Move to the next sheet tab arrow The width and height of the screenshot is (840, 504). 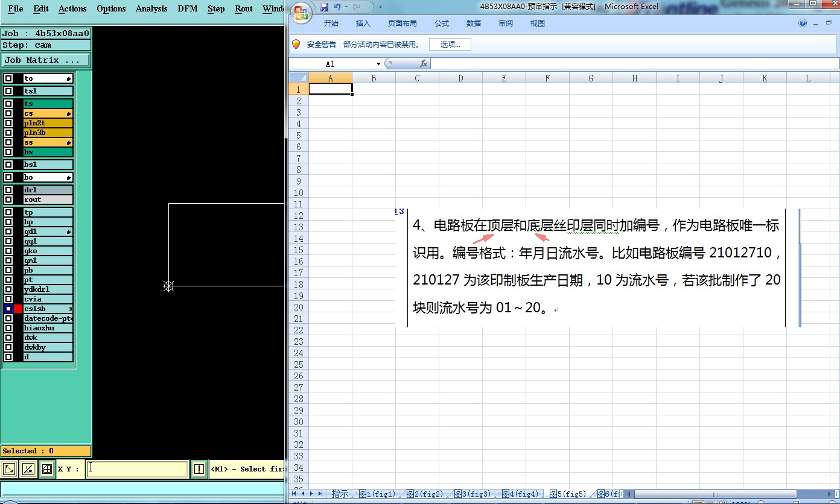[x=312, y=493]
